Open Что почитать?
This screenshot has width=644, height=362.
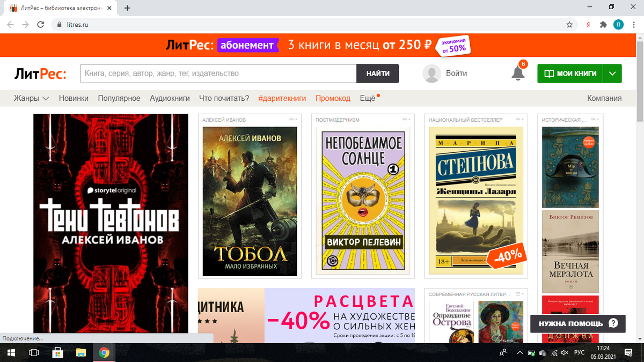[224, 98]
